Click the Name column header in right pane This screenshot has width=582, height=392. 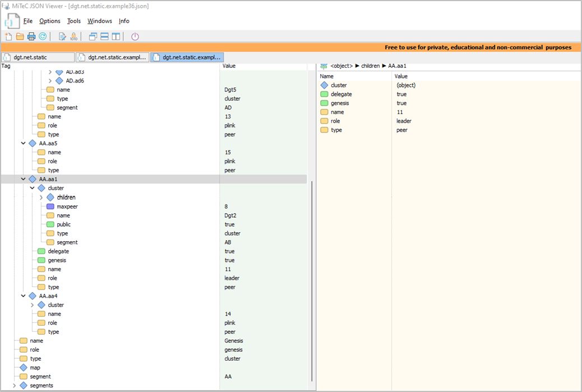tap(327, 76)
